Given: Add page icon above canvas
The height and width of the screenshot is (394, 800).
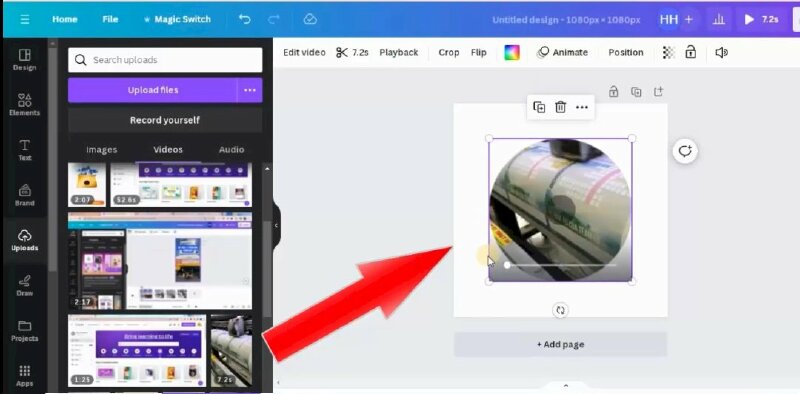Looking at the screenshot, I should tap(658, 92).
